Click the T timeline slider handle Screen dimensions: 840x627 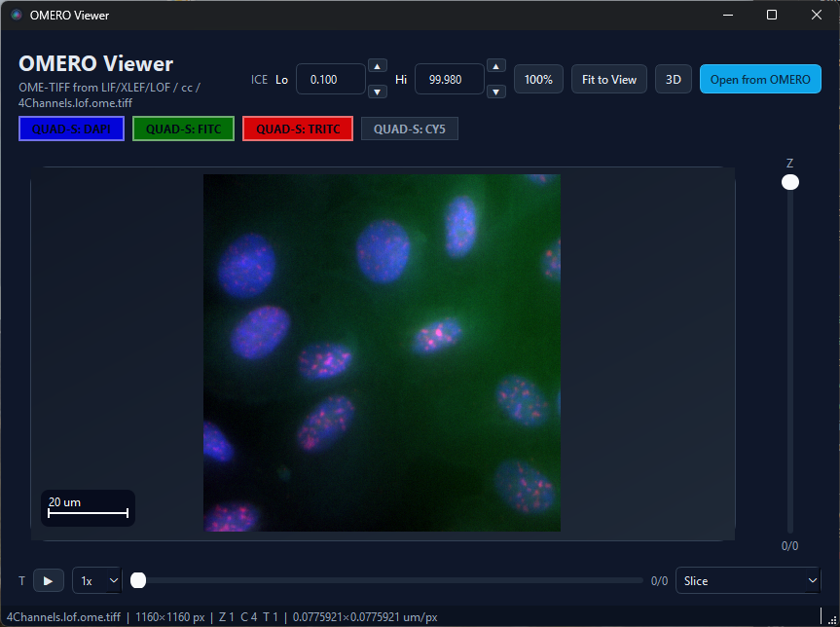138,580
